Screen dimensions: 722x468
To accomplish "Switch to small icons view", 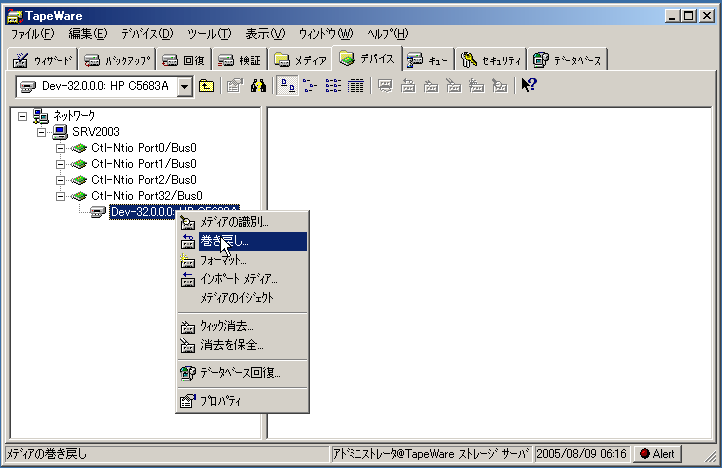I will (310, 86).
